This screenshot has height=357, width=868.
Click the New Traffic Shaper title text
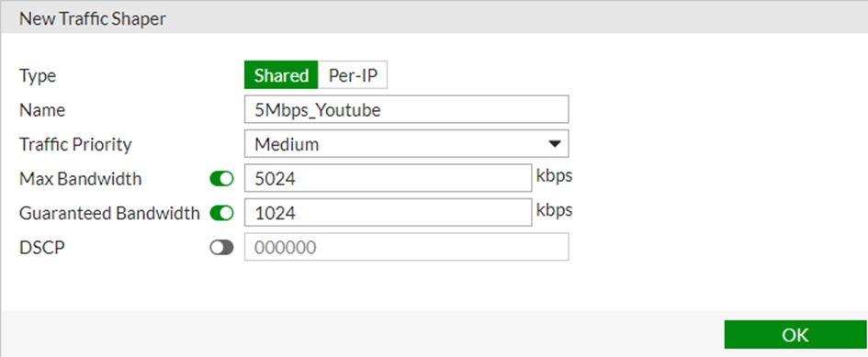[x=93, y=19]
